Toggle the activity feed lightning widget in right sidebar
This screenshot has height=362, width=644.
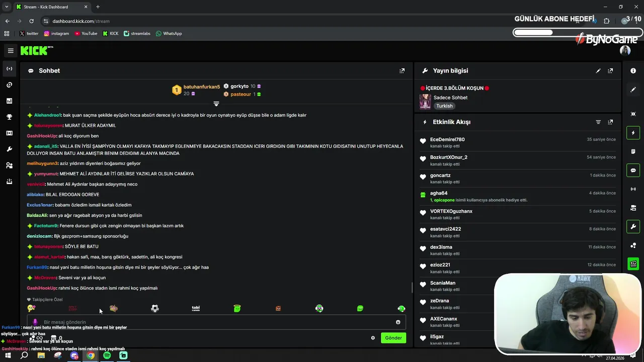[633, 133]
